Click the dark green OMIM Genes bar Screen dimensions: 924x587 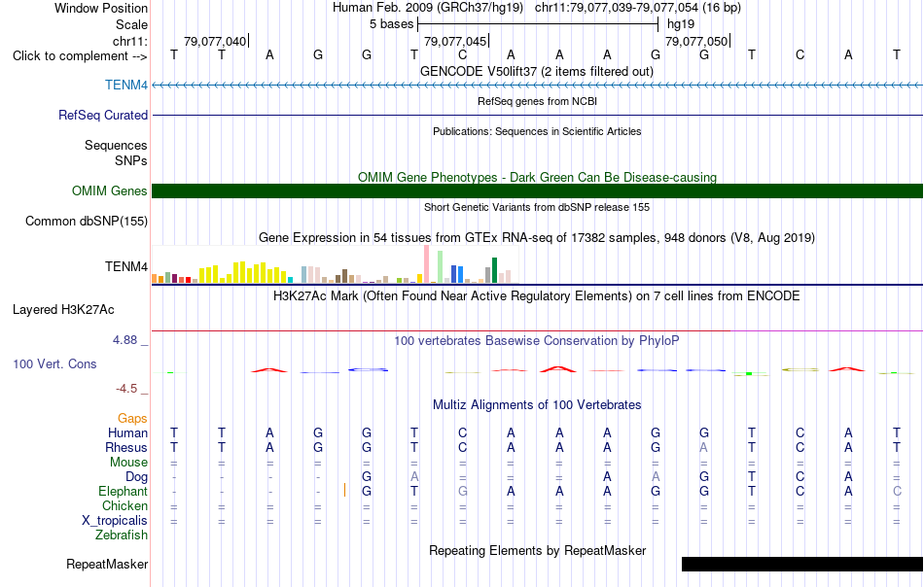point(538,190)
